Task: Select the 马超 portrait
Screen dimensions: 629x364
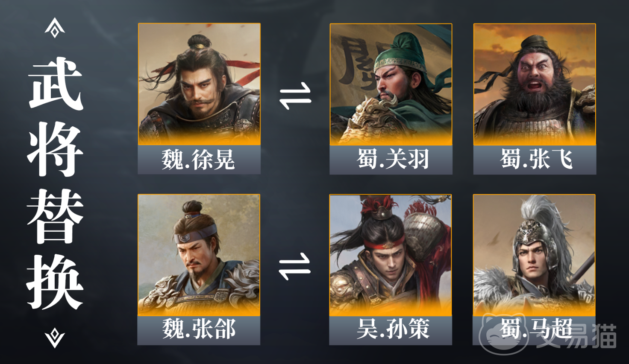Action: pyautogui.click(x=534, y=255)
